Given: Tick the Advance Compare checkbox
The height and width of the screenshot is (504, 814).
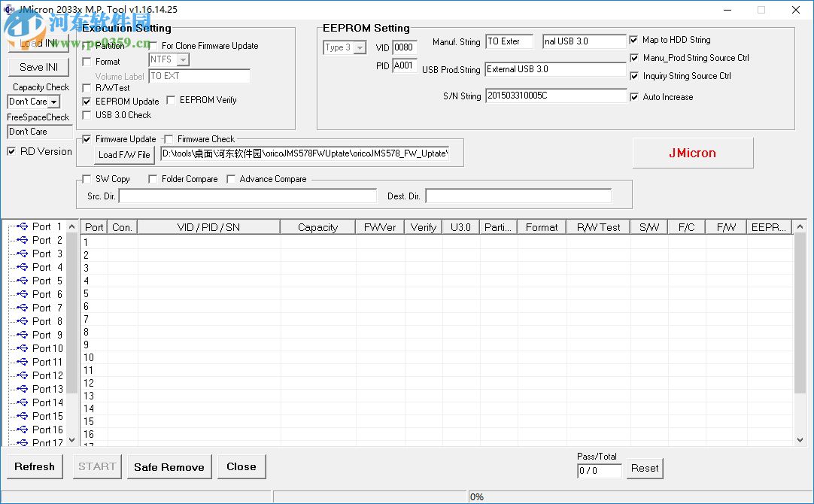Looking at the screenshot, I should tap(231, 179).
